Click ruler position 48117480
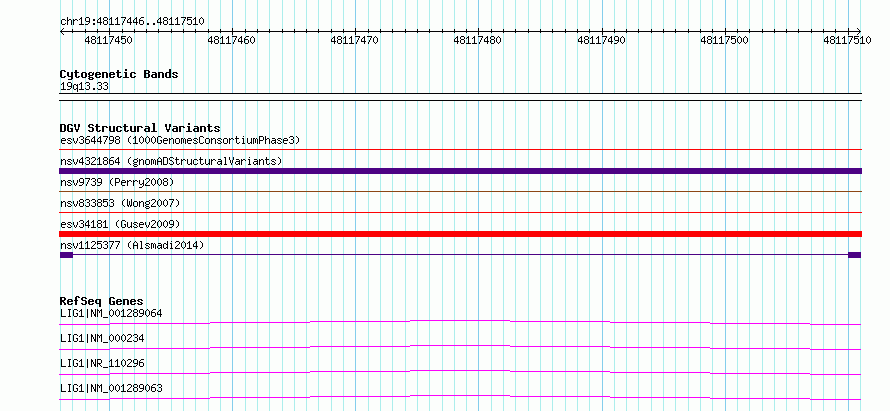This screenshot has height=411, width=890. tap(478, 40)
